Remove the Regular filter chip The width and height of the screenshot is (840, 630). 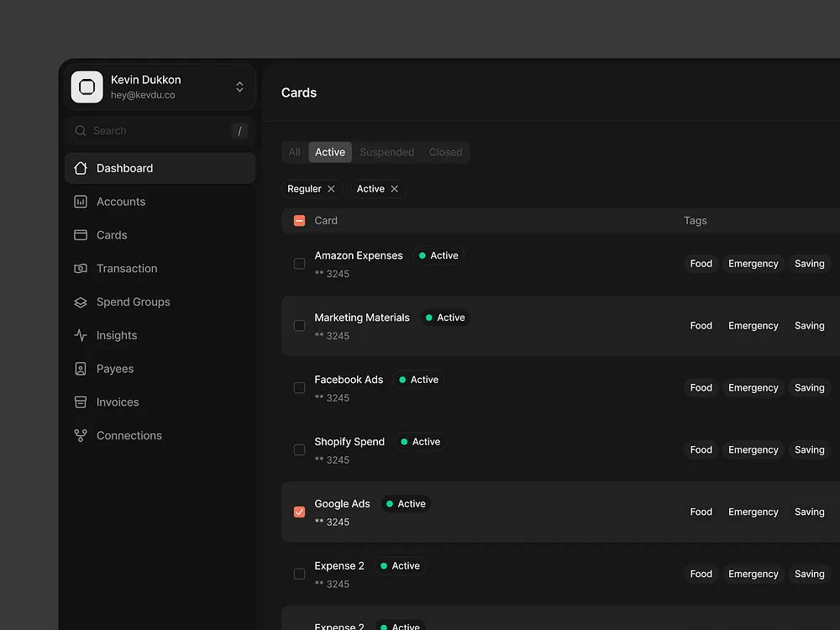[x=333, y=188]
